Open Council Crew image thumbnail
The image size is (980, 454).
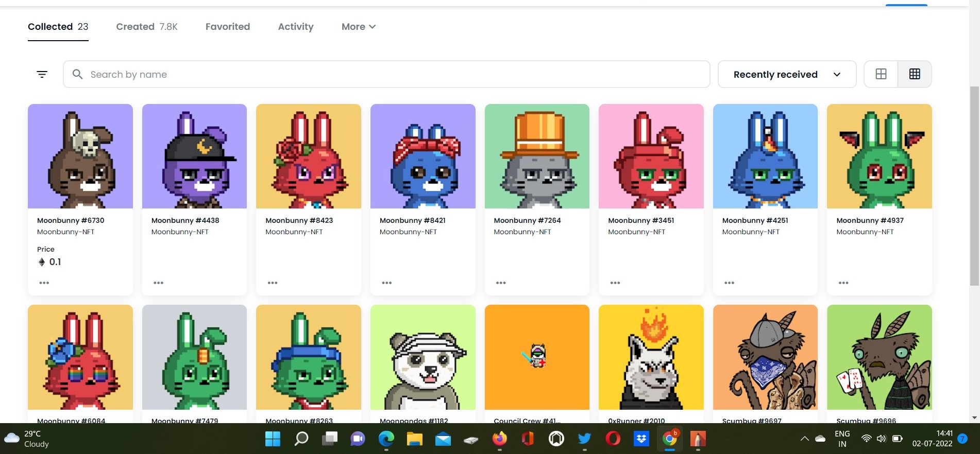point(537,357)
